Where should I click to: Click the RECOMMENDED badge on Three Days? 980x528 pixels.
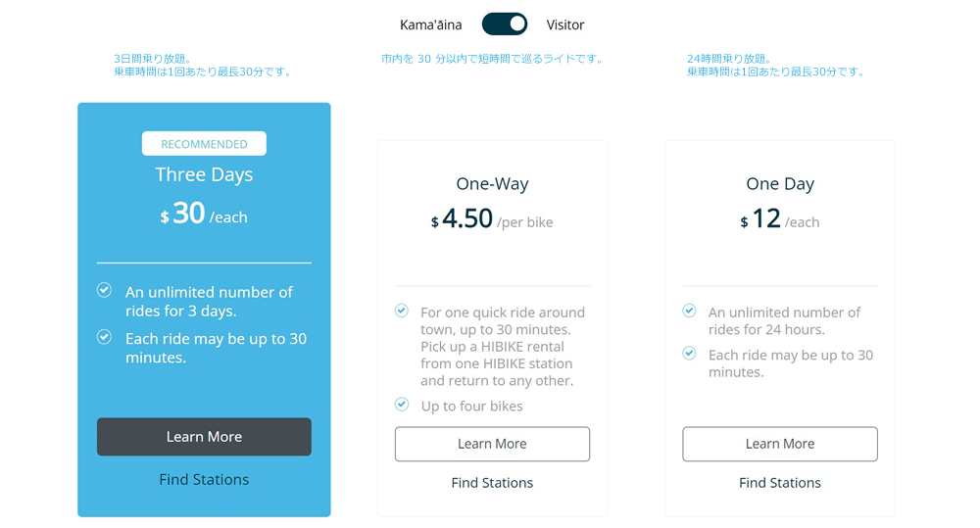coord(204,144)
